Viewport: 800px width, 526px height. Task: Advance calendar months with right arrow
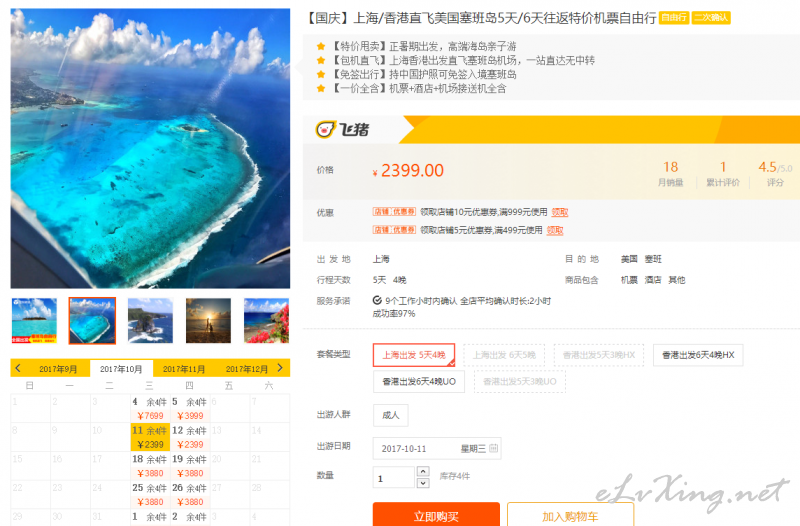[x=280, y=368]
